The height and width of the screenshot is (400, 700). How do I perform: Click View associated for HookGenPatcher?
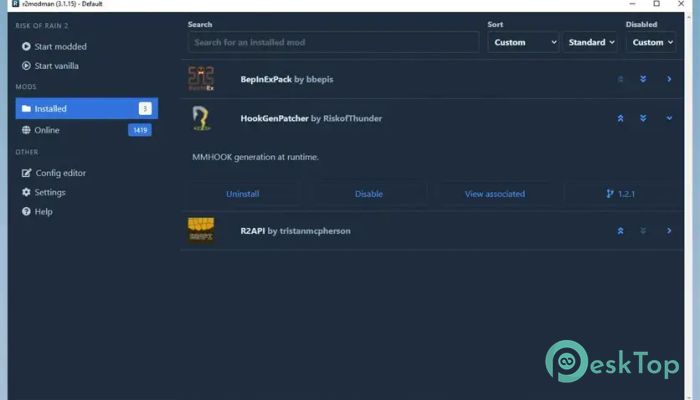click(x=495, y=194)
